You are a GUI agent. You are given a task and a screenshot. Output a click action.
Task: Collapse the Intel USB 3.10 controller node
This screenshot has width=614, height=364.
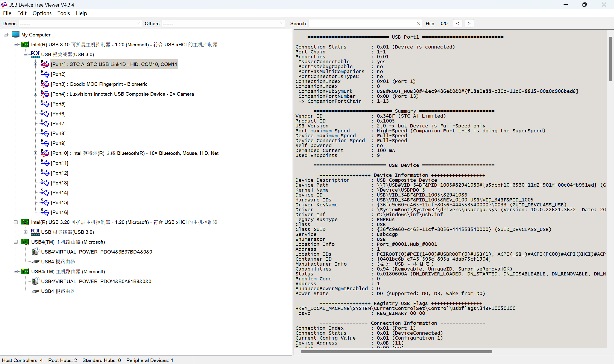[x=16, y=44]
